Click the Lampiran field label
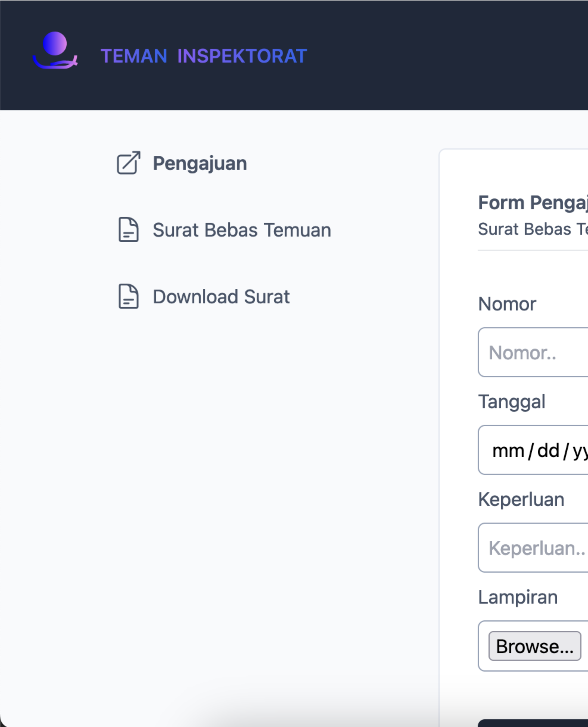Image resolution: width=588 pixels, height=727 pixels. click(518, 597)
